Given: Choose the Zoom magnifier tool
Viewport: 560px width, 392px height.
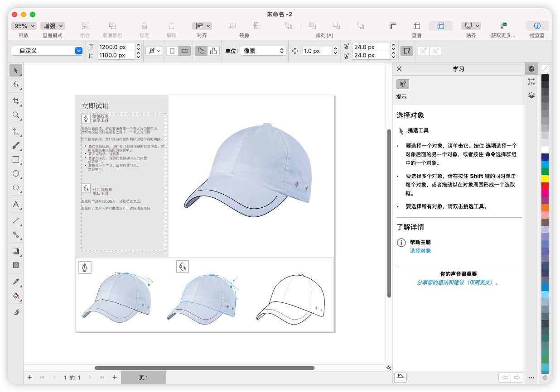Looking at the screenshot, I should 16,115.
